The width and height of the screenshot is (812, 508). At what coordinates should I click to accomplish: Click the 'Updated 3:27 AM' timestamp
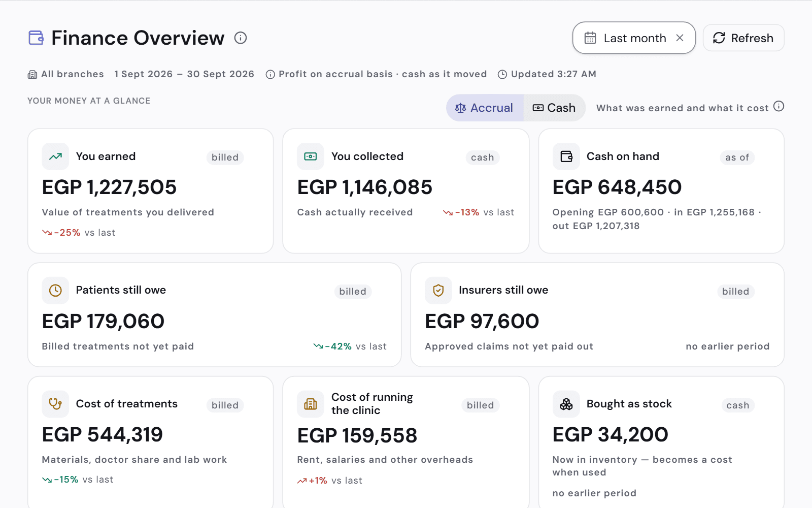point(554,74)
